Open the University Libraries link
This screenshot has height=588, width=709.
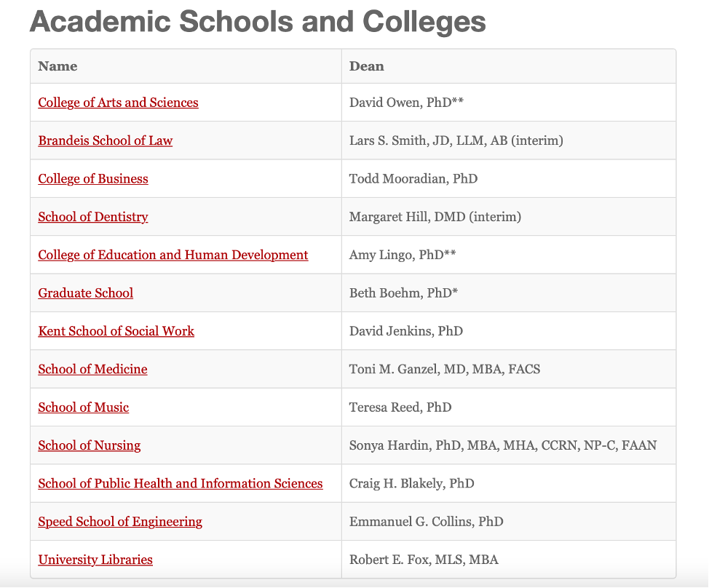(95, 560)
